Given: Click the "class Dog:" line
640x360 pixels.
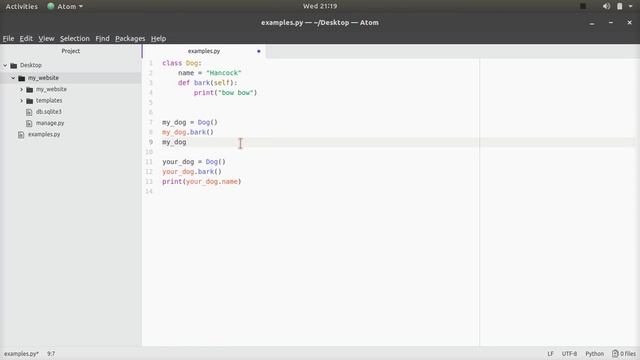Looking at the screenshot, I should [x=182, y=63].
